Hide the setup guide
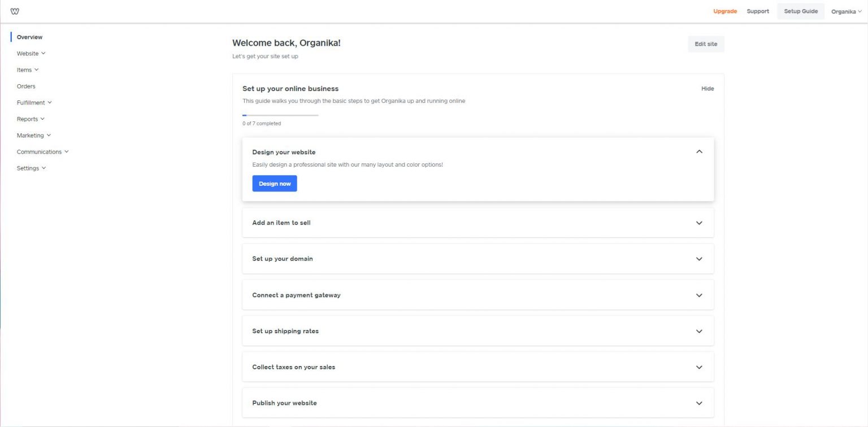Viewport: 868px width, 427px height. pos(708,88)
